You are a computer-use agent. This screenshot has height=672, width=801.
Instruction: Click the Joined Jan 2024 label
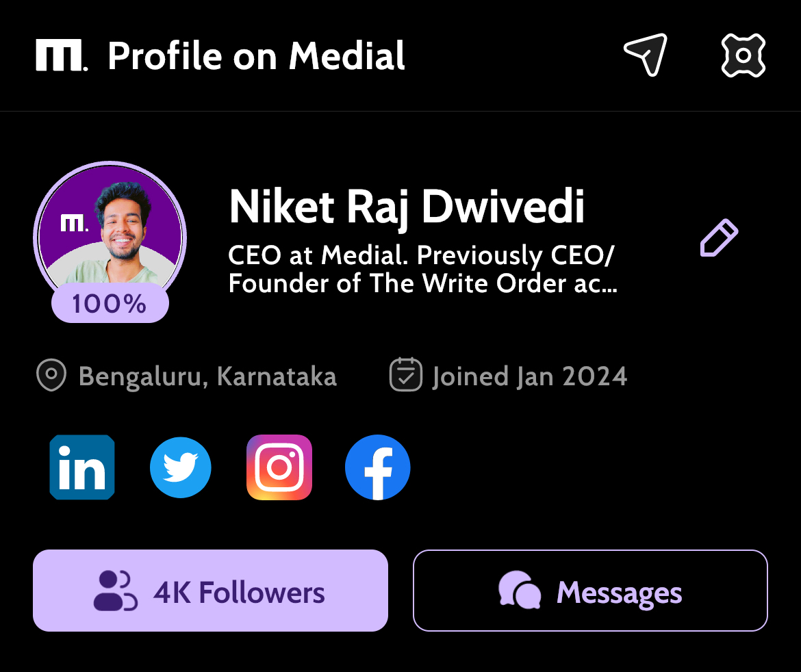(530, 377)
